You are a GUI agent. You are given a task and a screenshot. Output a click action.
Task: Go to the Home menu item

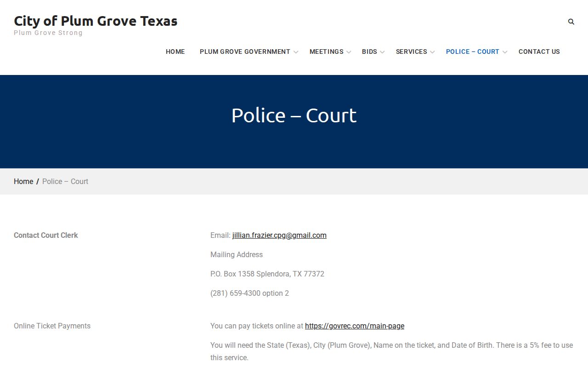pyautogui.click(x=175, y=52)
